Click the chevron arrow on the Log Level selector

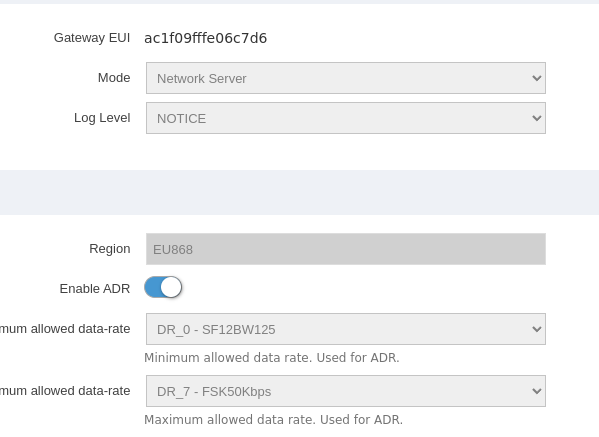tap(537, 118)
